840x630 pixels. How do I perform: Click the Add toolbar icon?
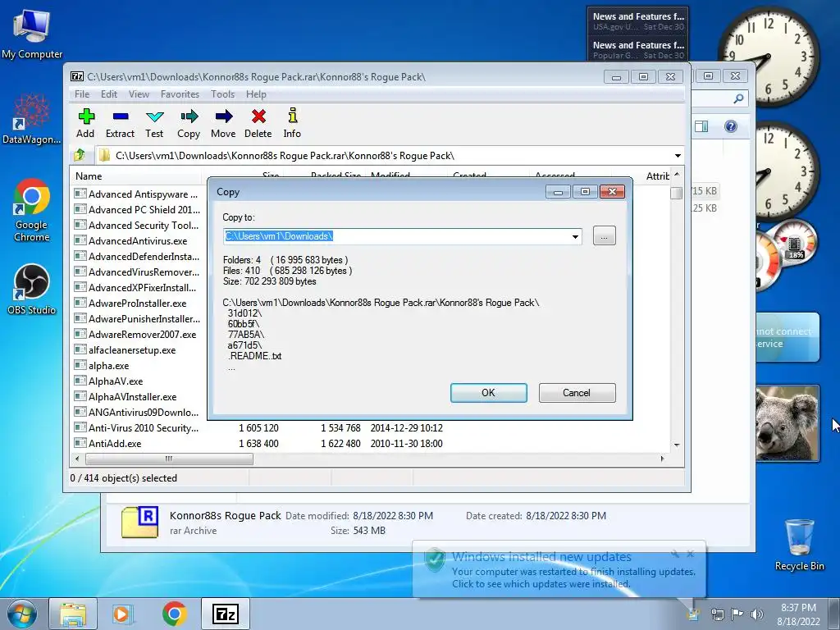85,123
